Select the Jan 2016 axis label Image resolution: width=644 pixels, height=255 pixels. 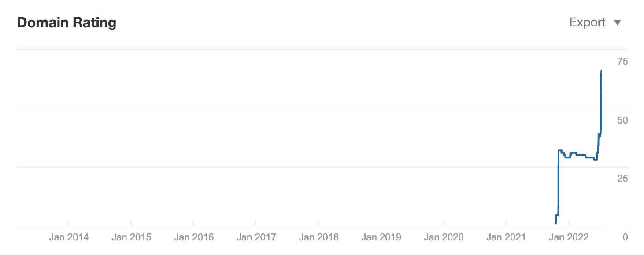point(194,237)
